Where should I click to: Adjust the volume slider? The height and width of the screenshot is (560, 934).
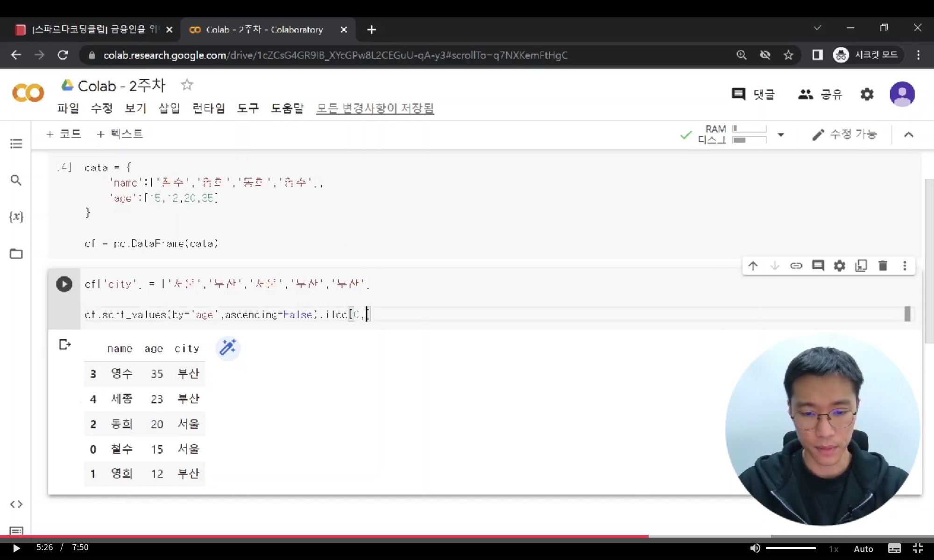click(791, 548)
